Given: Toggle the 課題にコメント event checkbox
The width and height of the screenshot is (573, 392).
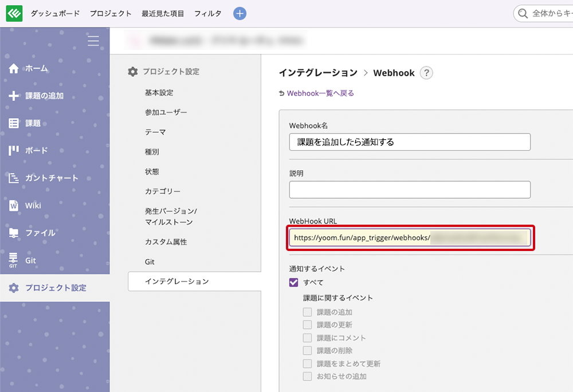Looking at the screenshot, I should (x=308, y=338).
